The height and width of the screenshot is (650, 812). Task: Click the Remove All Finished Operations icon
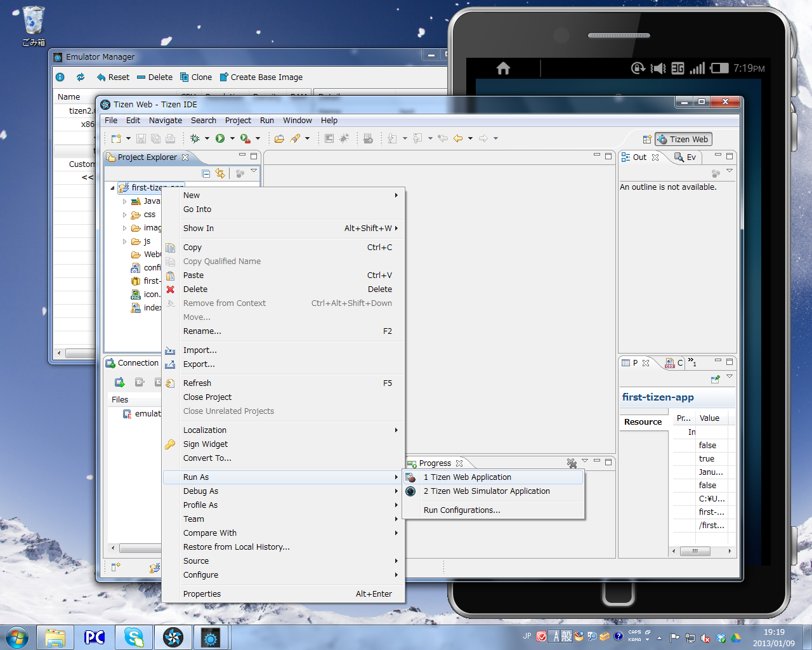[572, 463]
